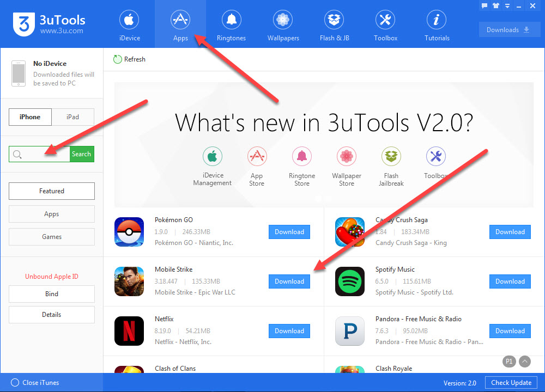Click the green Search button
The image size is (545, 392).
pyautogui.click(x=82, y=154)
